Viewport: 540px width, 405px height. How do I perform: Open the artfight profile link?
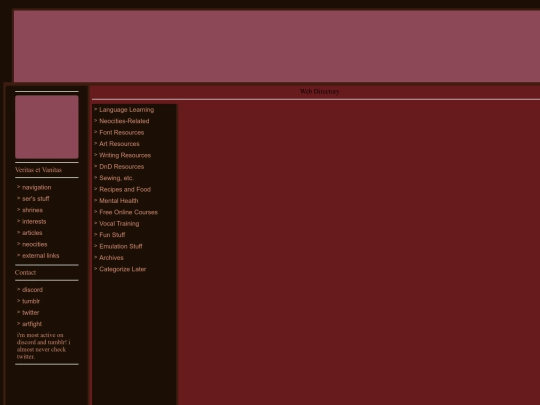pyautogui.click(x=32, y=324)
